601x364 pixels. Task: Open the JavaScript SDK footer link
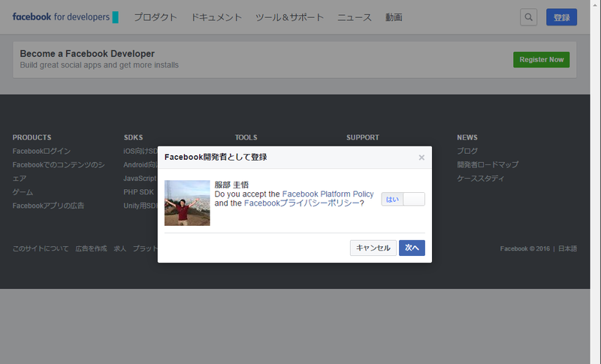click(x=140, y=179)
